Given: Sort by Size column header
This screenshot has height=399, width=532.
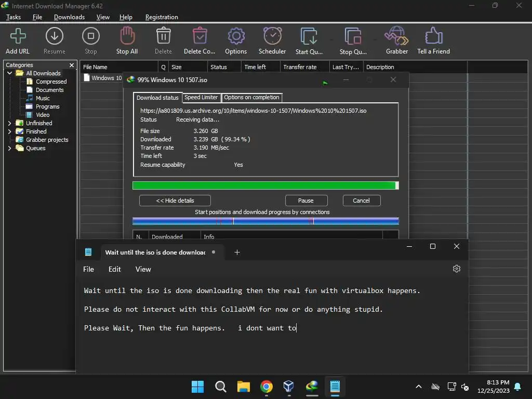Looking at the screenshot, I should 188,67.
